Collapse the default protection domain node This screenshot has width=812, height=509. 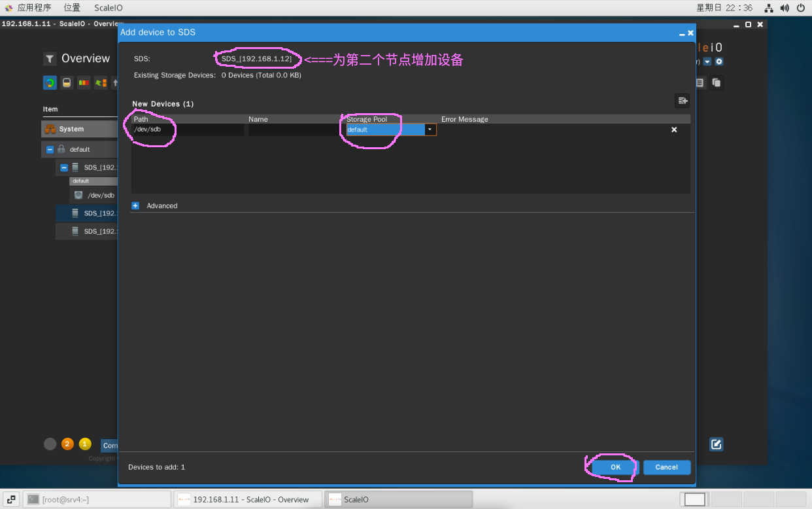(50, 149)
